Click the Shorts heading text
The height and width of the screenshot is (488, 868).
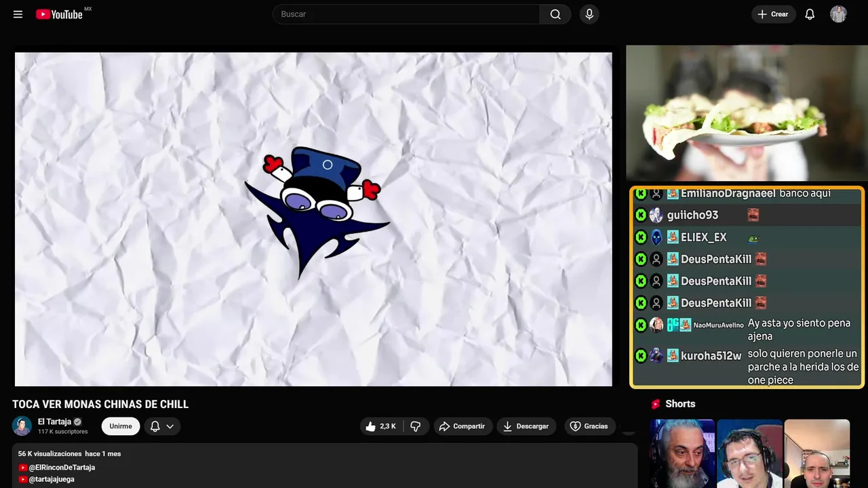680,404
